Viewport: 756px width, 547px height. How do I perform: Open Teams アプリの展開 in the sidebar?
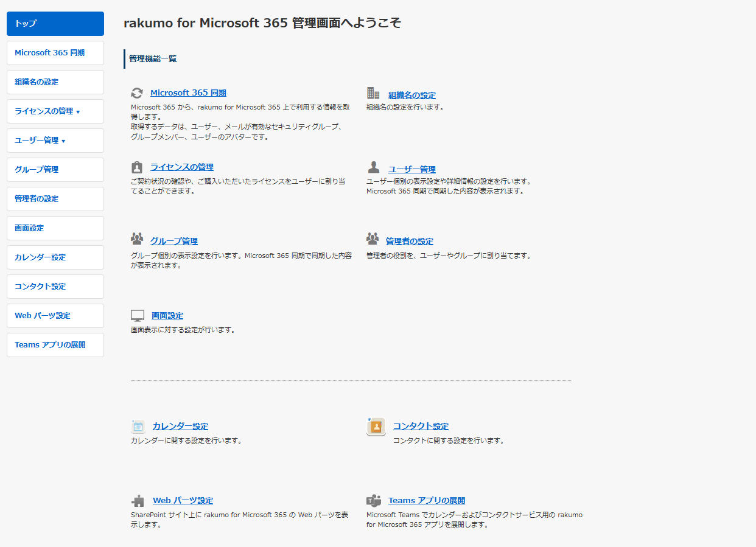click(x=55, y=345)
